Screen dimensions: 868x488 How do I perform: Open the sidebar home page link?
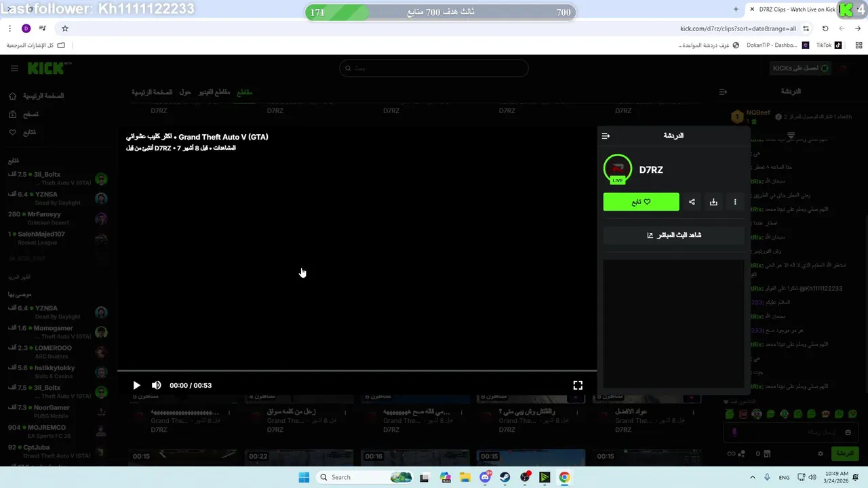(x=36, y=96)
